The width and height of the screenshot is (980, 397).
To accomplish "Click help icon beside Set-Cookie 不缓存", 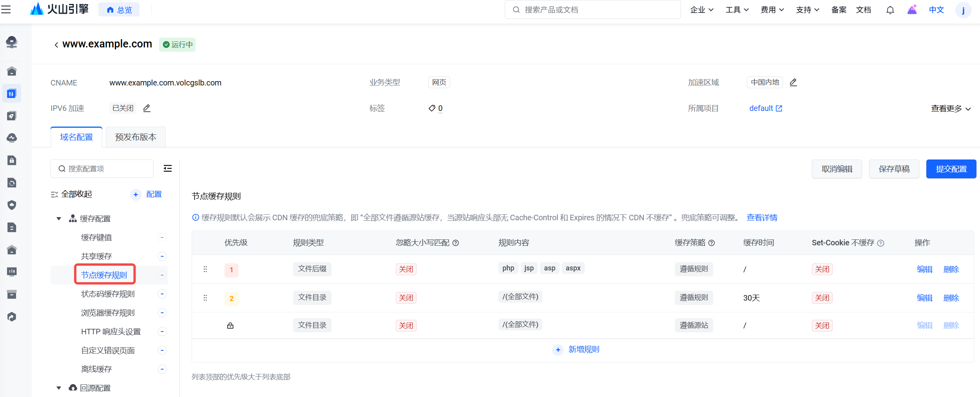I will coord(880,243).
